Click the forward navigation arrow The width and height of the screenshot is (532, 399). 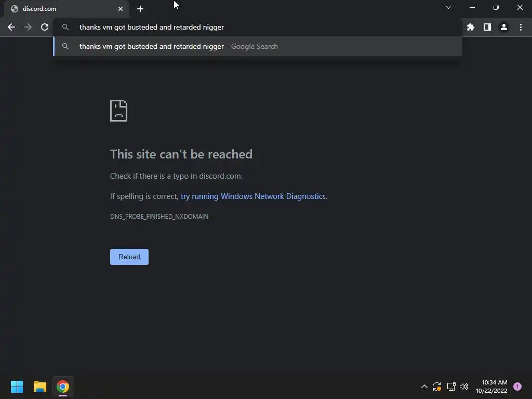[28, 27]
